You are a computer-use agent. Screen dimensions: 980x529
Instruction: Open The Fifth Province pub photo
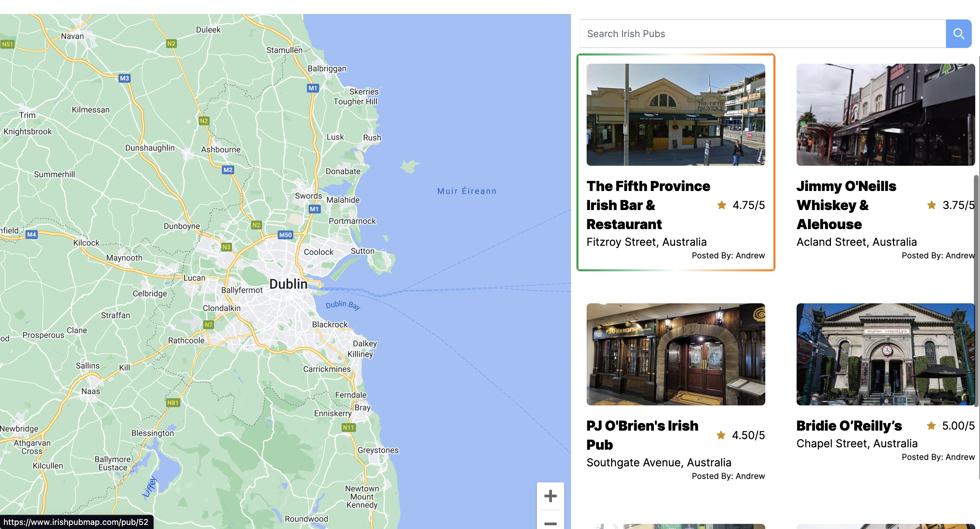tap(676, 115)
